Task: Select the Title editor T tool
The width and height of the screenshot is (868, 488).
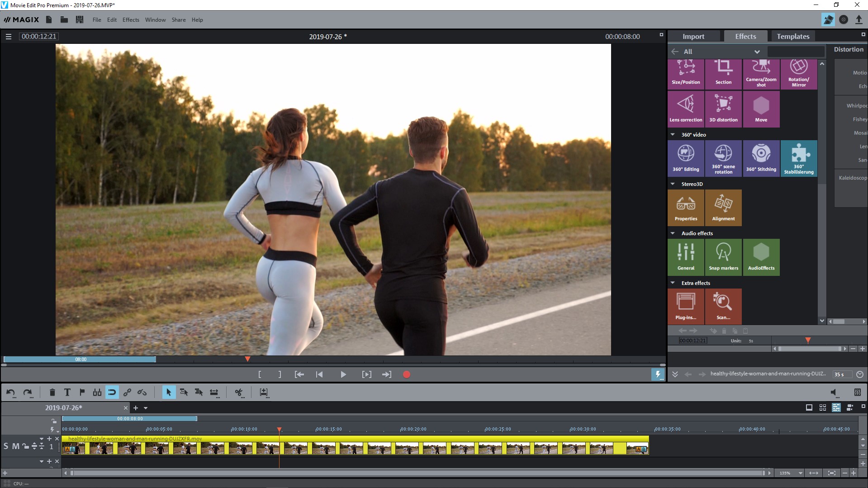Action: tap(67, 393)
